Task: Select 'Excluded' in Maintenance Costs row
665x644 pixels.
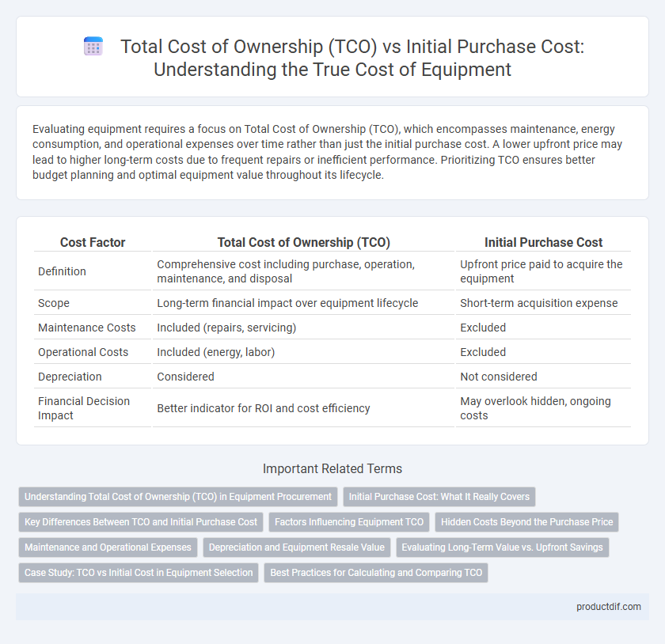Action: coord(543,328)
